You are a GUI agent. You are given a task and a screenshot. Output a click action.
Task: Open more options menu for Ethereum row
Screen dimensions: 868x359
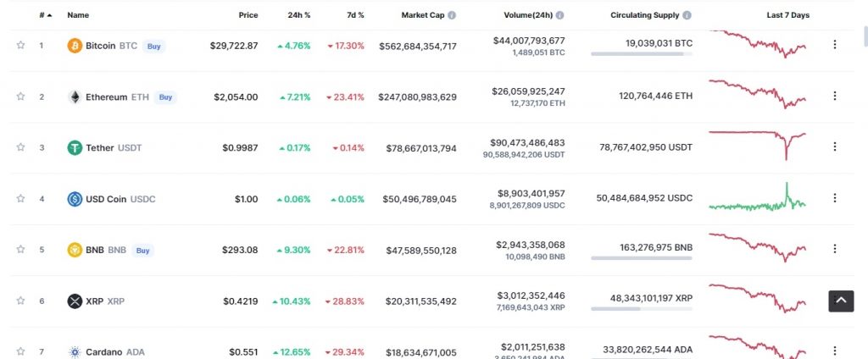pos(835,96)
